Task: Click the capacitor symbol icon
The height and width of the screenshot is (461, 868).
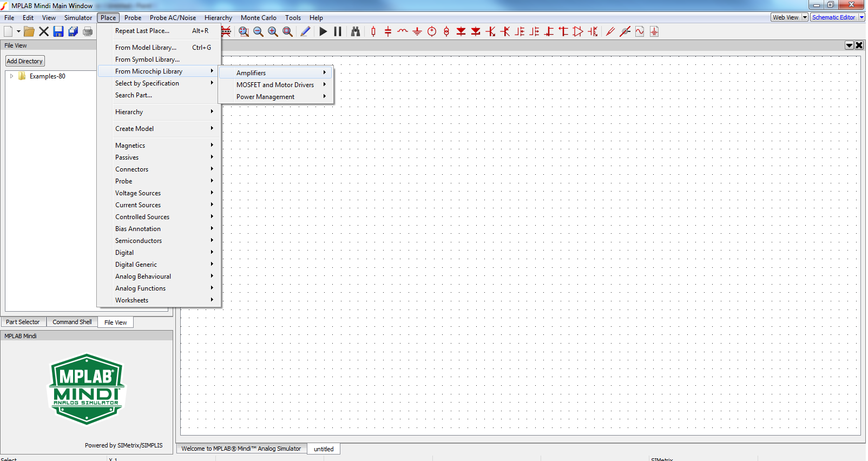Action: point(388,31)
